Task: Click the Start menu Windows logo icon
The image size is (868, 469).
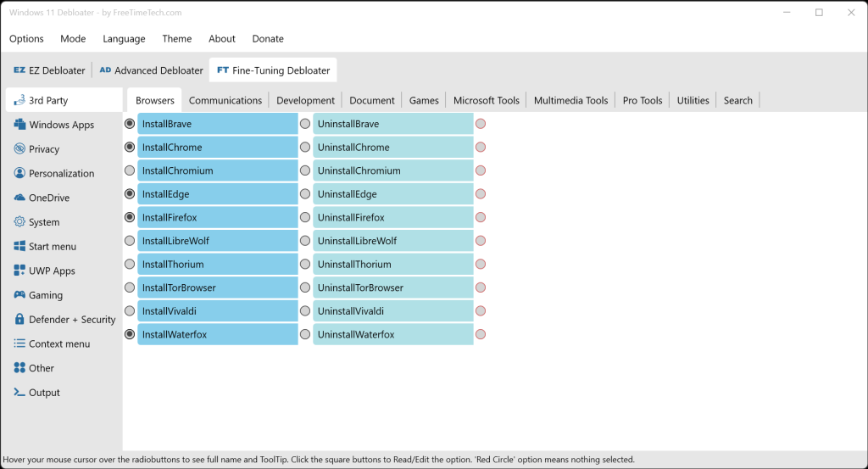Action: (x=19, y=247)
